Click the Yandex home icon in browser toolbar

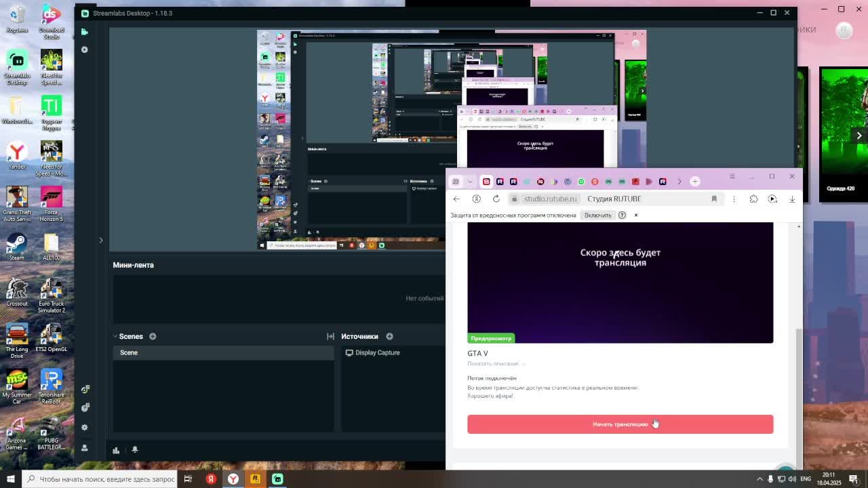click(x=476, y=199)
